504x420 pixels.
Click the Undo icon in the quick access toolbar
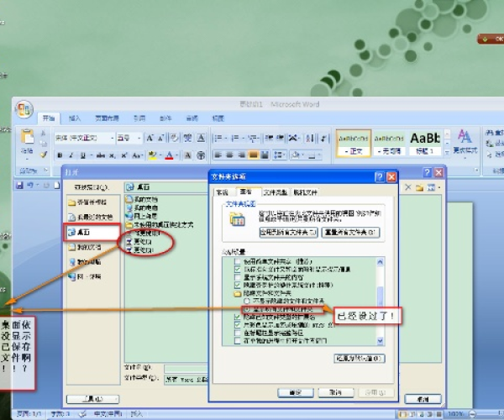(x=30, y=185)
